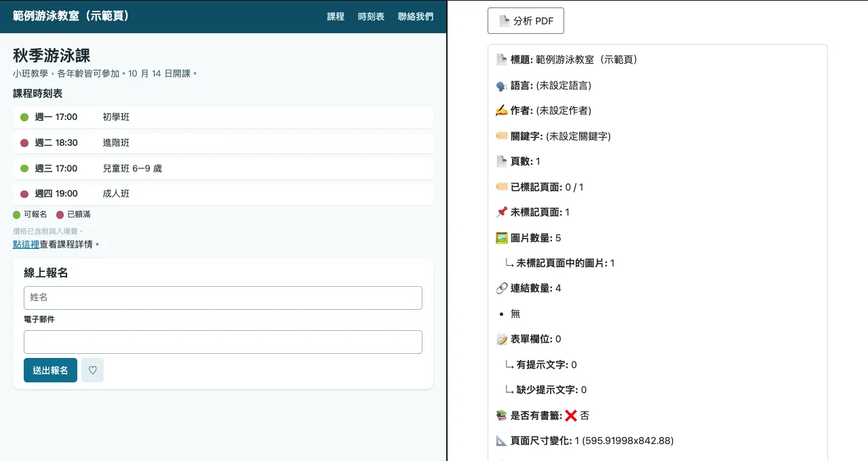This screenshot has width=868, height=461.
Task: Click the 595.91998x842.88 page size value
Action: coord(627,441)
